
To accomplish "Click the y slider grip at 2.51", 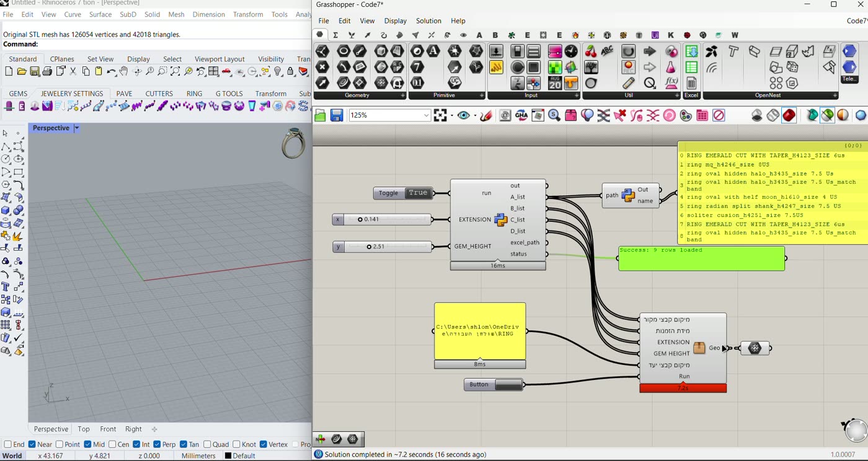I will [x=369, y=247].
